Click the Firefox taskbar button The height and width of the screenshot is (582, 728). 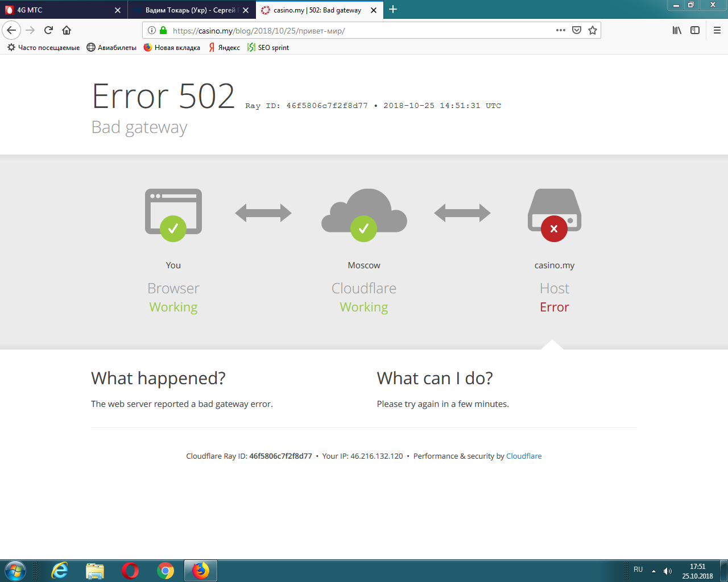[200, 571]
